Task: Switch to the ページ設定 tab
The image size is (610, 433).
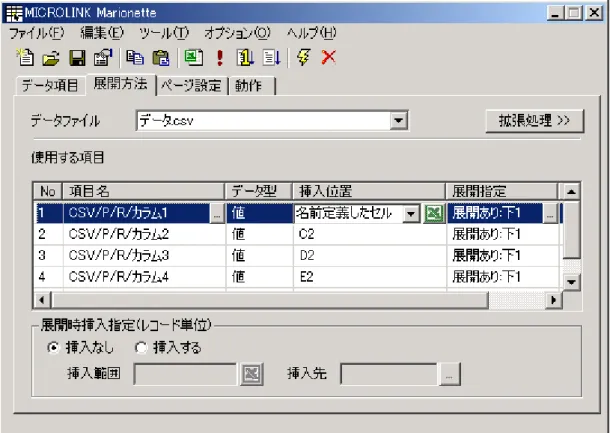Action: coord(191,86)
